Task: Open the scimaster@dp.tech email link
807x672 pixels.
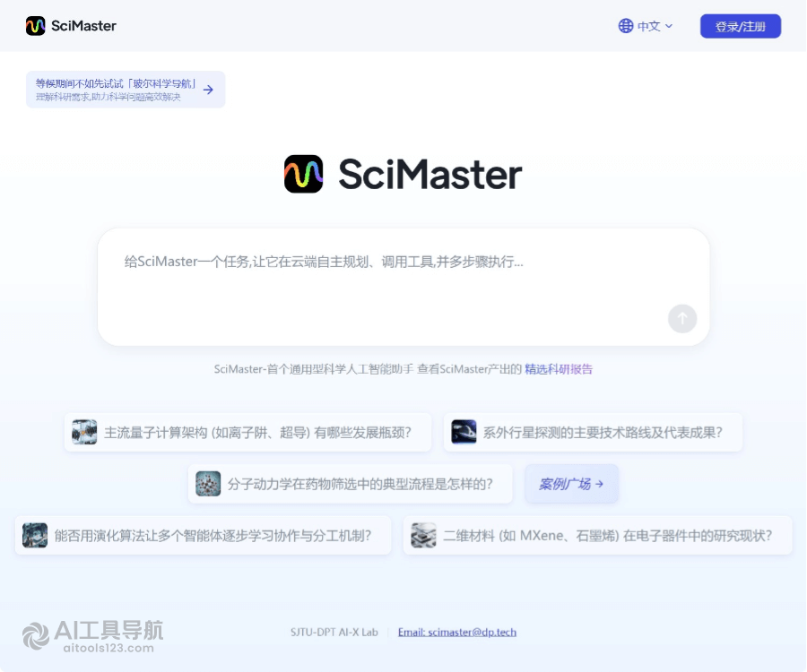Action: (457, 632)
